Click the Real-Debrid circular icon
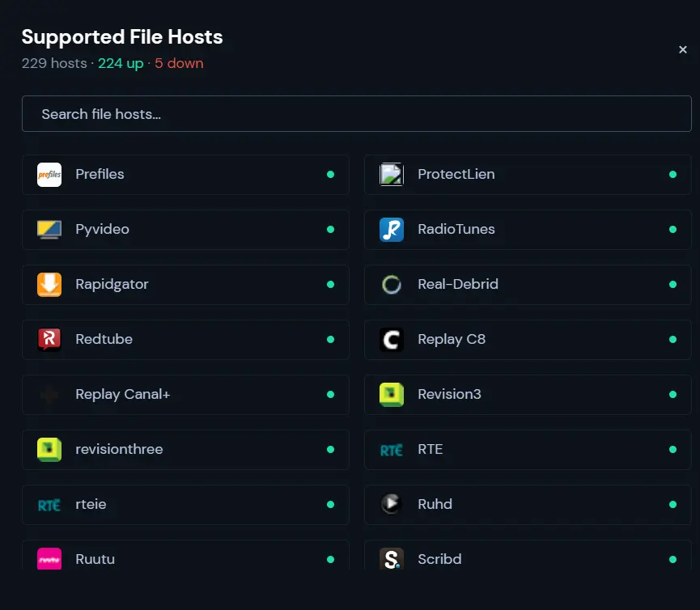The width and height of the screenshot is (700, 610). (392, 284)
